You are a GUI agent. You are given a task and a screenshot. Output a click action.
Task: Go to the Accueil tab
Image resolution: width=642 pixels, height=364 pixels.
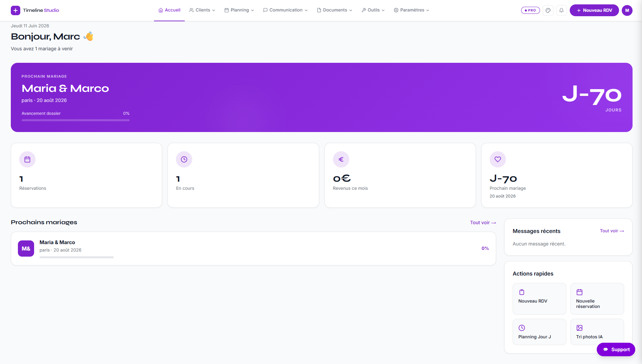(169, 10)
